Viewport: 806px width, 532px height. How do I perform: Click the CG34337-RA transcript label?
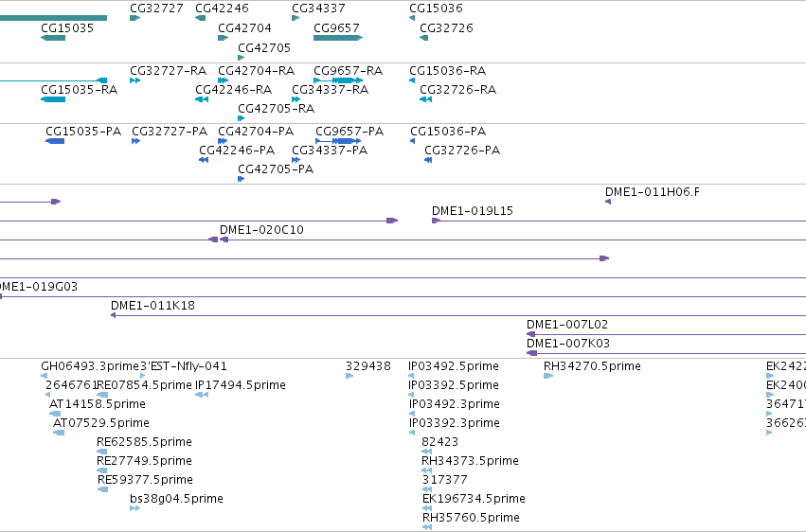[x=330, y=90]
